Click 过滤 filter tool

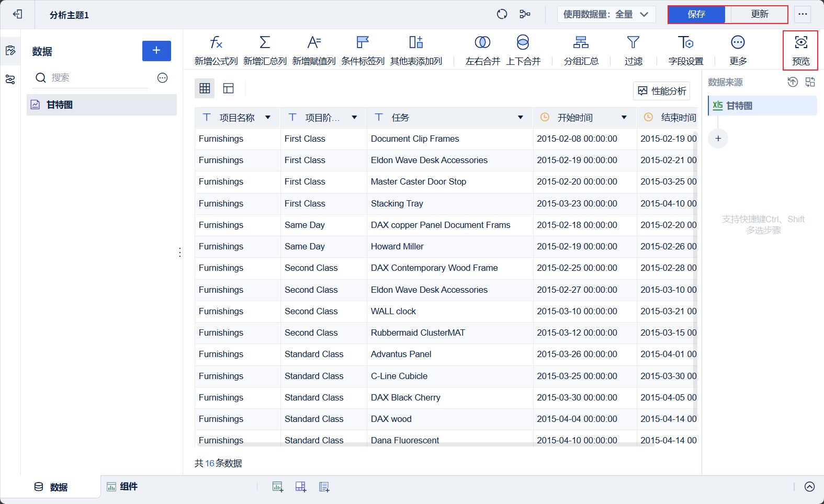coord(634,51)
